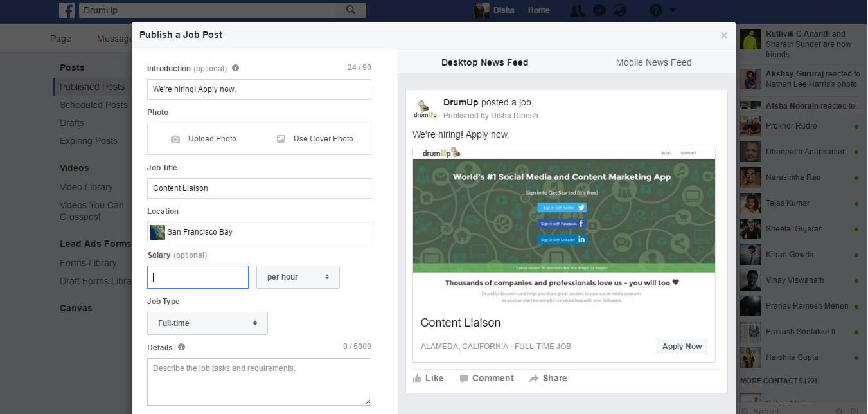Open chat with Vinay Viswanath

click(x=800, y=280)
